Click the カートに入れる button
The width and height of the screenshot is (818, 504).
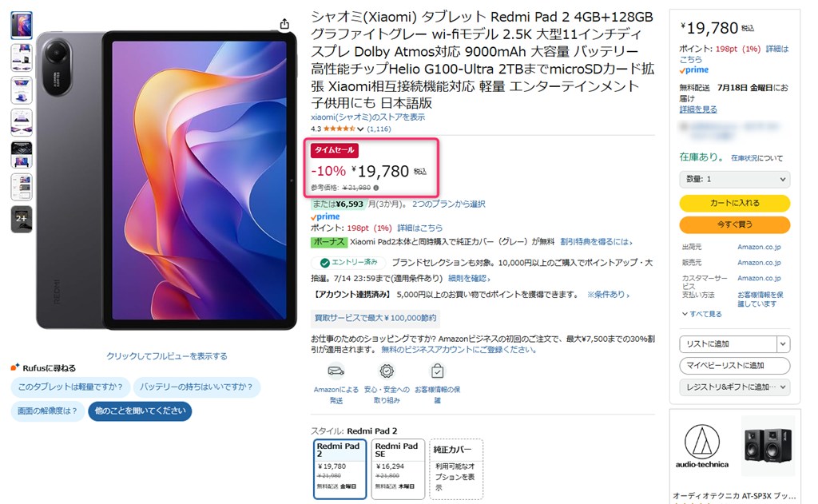point(735,203)
